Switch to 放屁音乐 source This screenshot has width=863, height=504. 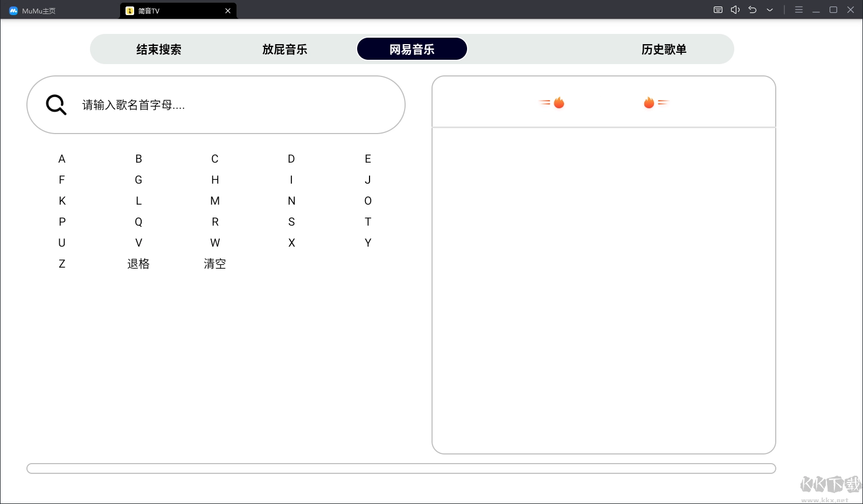coord(285,50)
